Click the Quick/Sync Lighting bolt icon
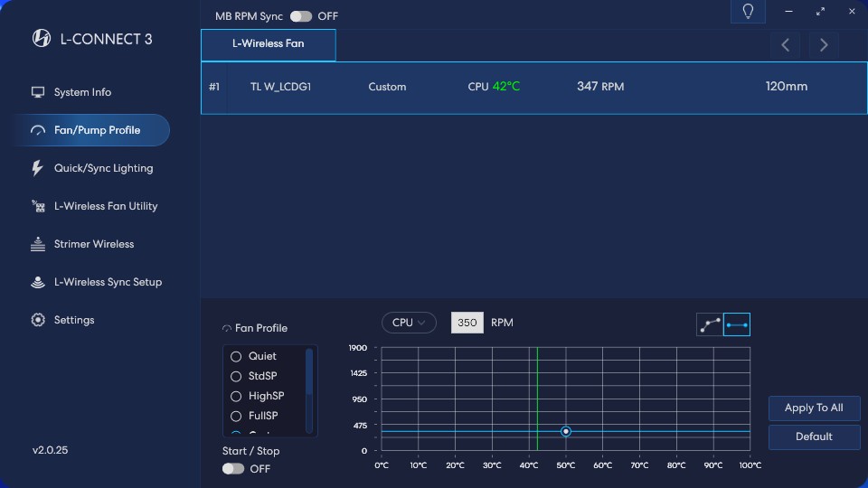Image resolution: width=868 pixels, height=488 pixels. 38,168
